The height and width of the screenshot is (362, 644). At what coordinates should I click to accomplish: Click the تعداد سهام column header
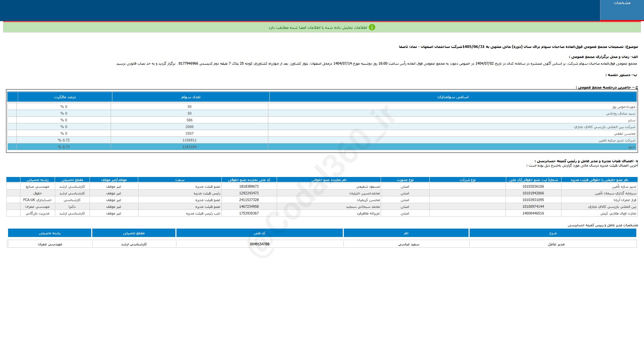tap(191, 97)
